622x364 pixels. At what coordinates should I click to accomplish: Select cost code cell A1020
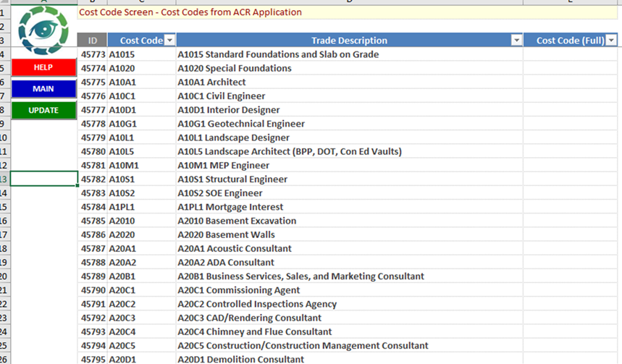(x=142, y=68)
